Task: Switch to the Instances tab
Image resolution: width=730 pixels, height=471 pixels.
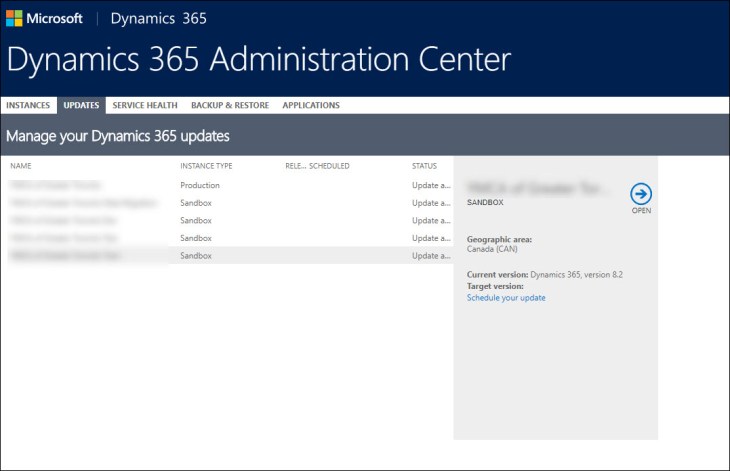Action: (28, 105)
